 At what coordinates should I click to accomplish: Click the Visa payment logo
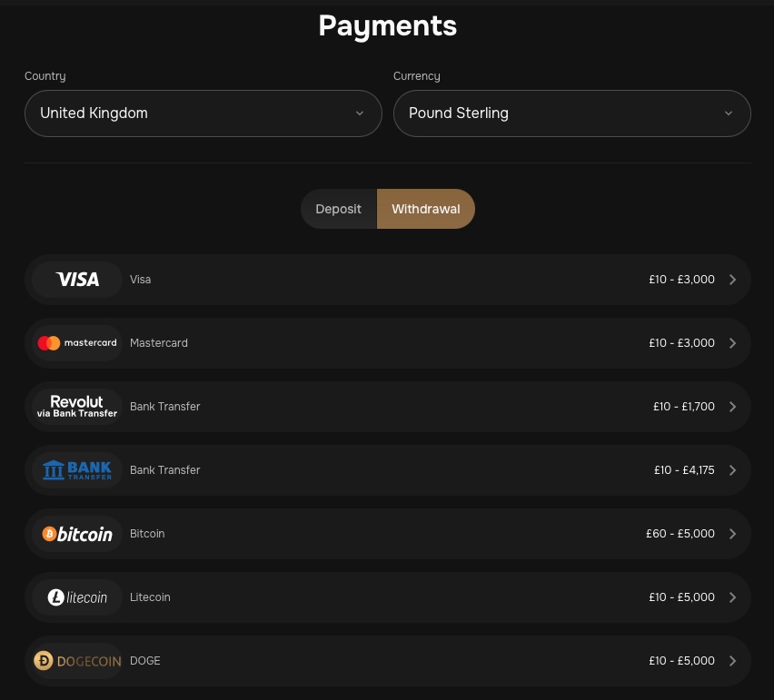coord(76,279)
